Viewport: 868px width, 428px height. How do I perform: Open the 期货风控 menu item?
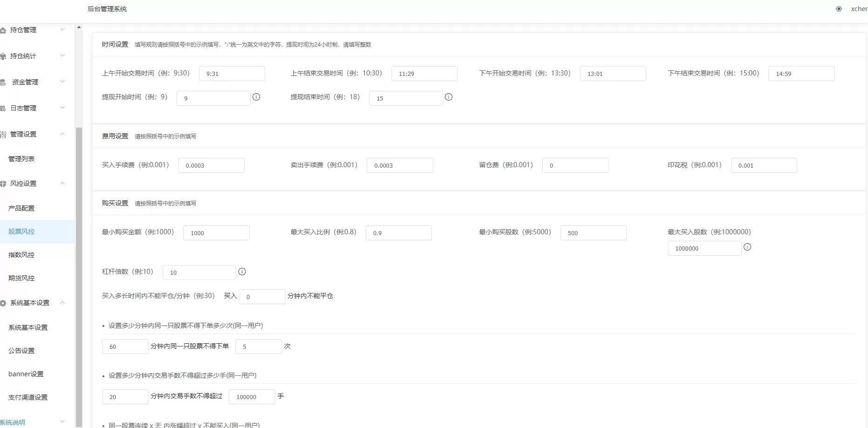[21, 278]
